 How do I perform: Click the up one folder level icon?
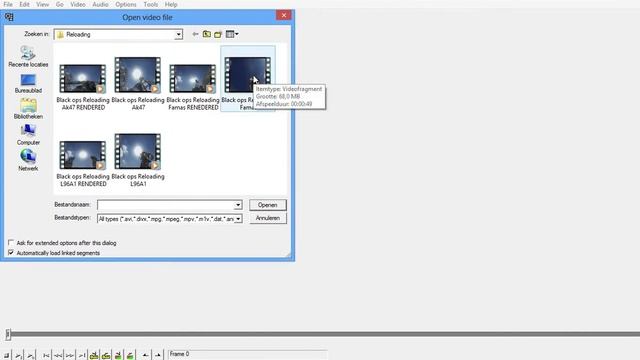[x=207, y=34]
